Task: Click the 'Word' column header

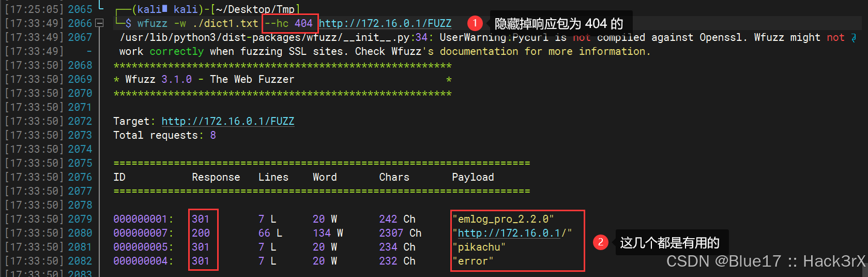Action: coord(325,177)
